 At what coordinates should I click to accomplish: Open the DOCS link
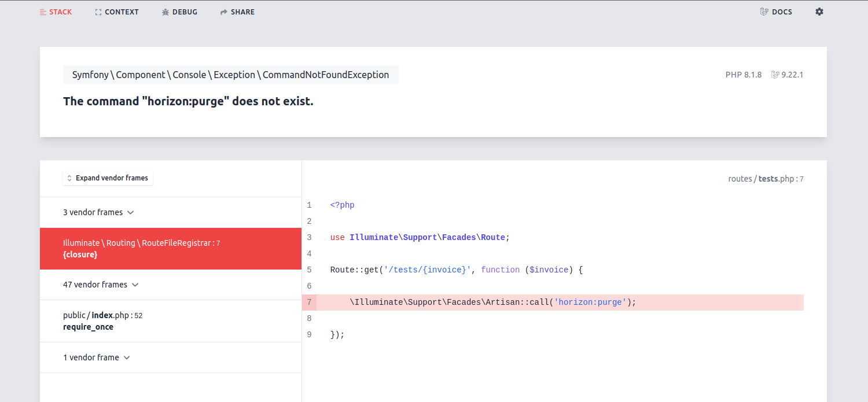776,12
